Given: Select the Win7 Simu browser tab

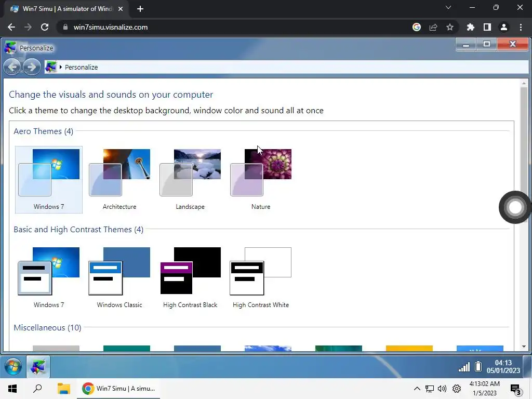Looking at the screenshot, I should click(67, 9).
